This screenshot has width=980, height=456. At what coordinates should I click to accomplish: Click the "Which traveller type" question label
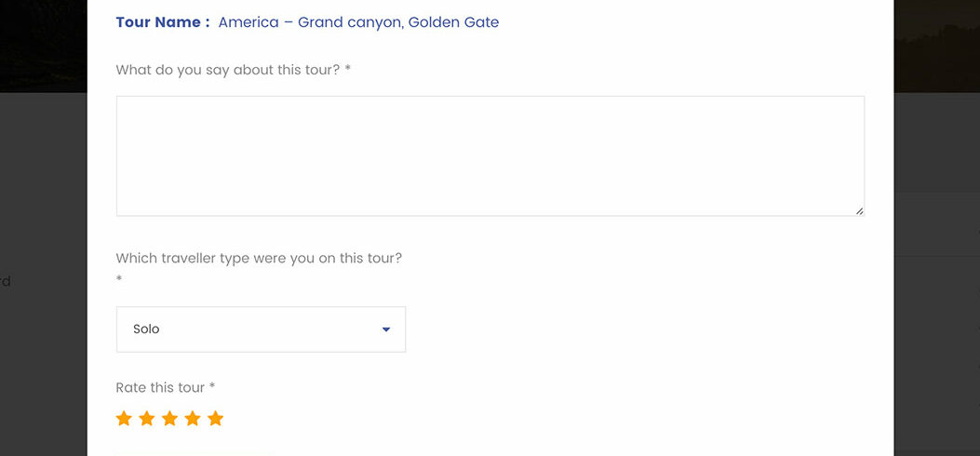tap(259, 258)
